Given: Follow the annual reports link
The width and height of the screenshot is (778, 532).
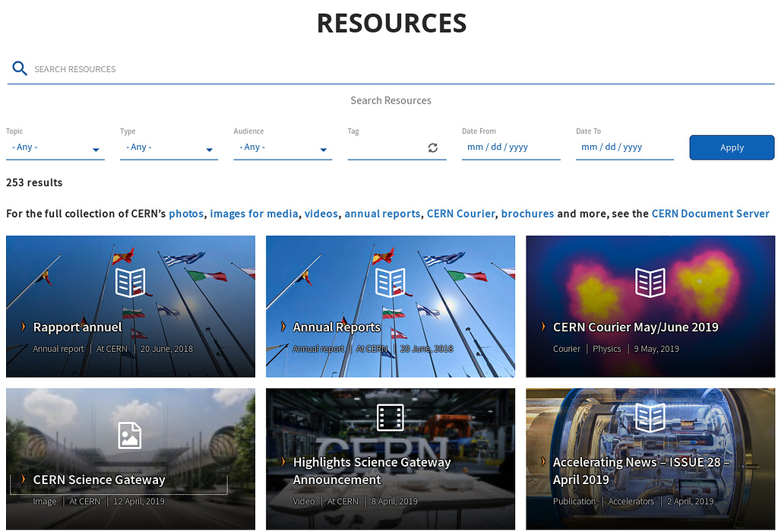Looking at the screenshot, I should [382, 214].
